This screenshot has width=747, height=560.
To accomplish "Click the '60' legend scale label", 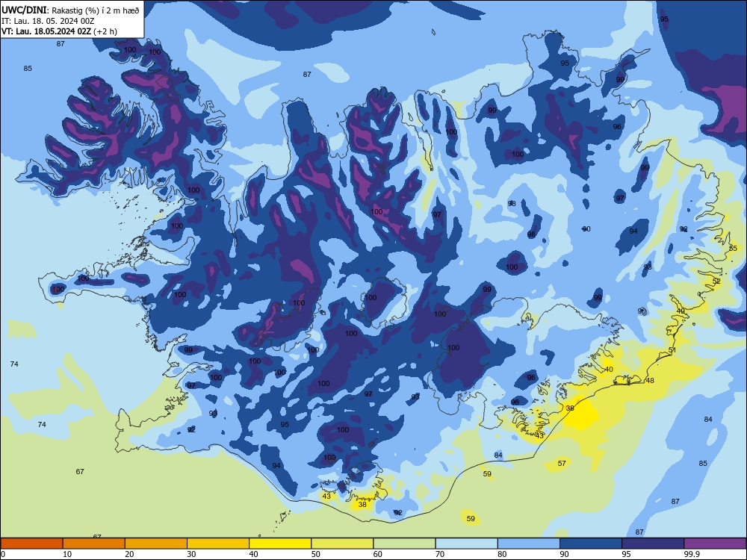I will pos(378,554).
